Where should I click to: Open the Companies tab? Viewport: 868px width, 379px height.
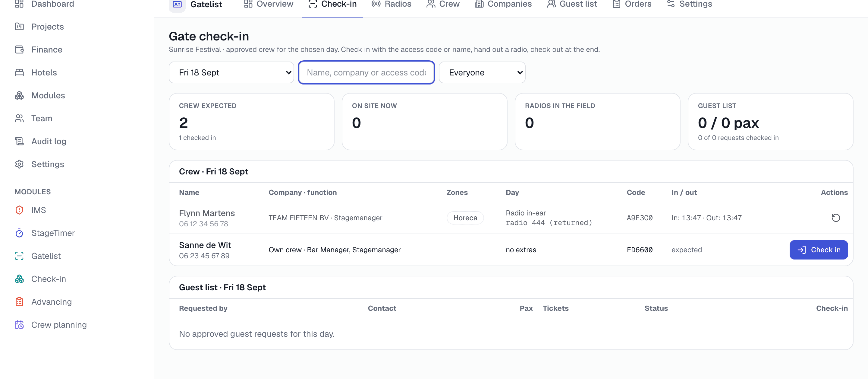503,4
